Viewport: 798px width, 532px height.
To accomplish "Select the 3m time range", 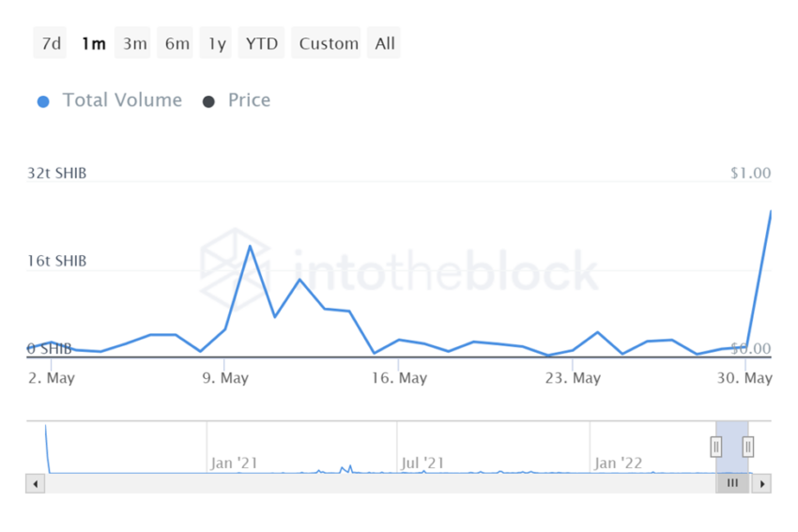I will point(134,43).
